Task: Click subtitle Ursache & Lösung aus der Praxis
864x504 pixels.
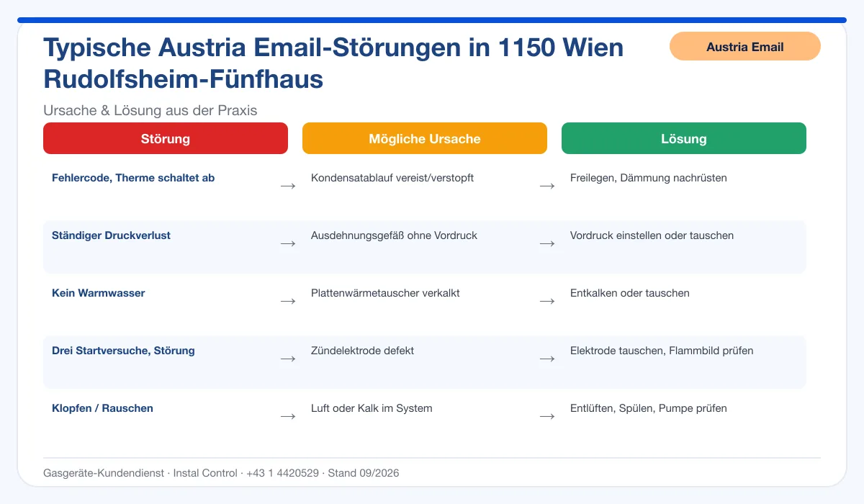Action: (x=150, y=110)
